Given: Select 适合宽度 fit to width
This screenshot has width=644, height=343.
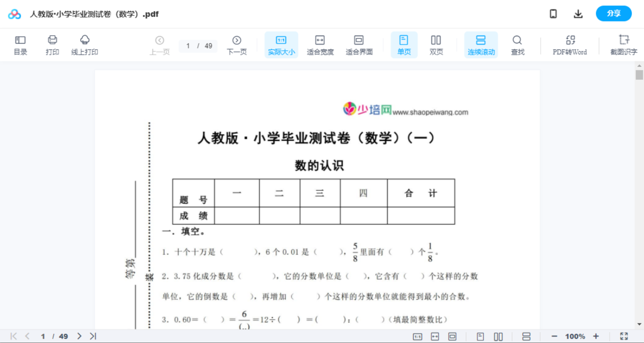Looking at the screenshot, I should (x=320, y=45).
